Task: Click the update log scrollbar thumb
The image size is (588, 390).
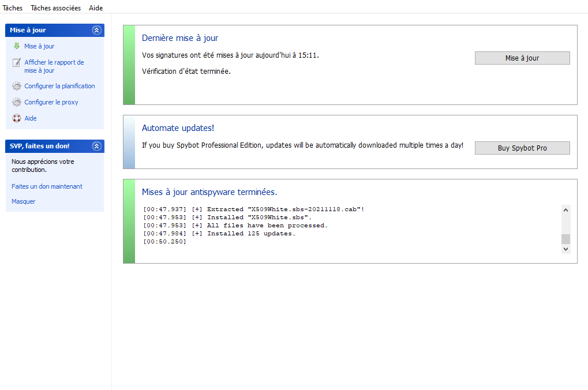Action: click(x=566, y=239)
